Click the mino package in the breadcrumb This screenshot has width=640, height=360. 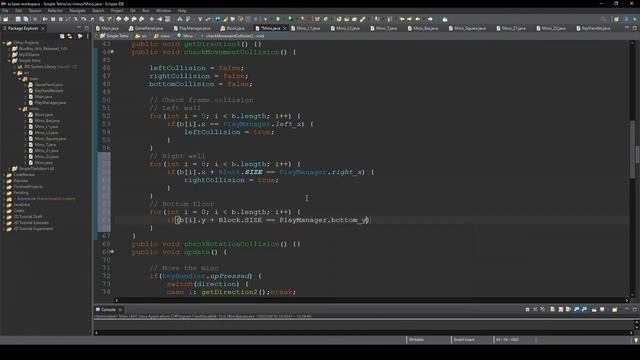[162, 36]
